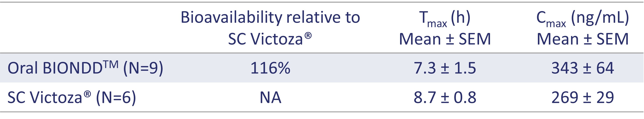Select the 7.3 ± 1.5 Tmax value

pos(445,68)
